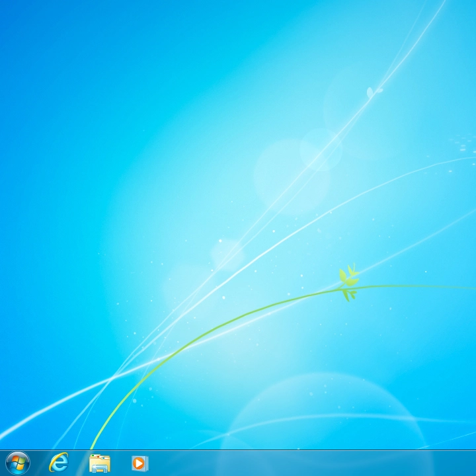Open the Windows Start menu orb
Viewport: 476px width, 476px height.
(x=17, y=463)
